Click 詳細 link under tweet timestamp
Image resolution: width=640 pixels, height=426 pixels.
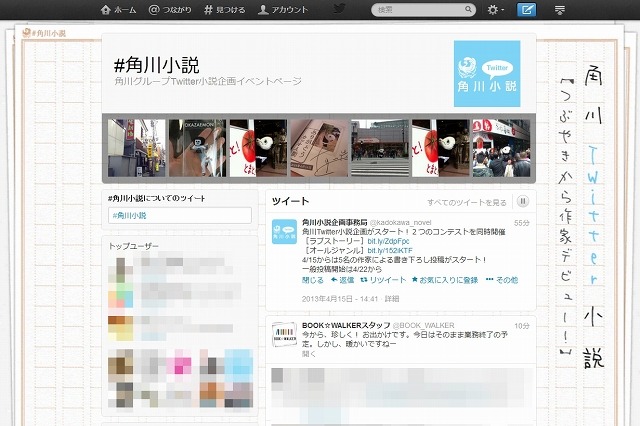[392, 299]
